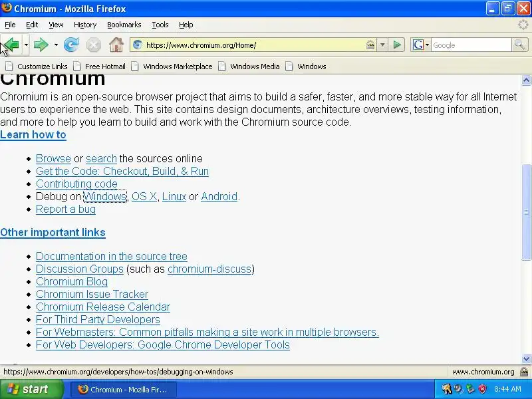Open the File menu

tap(10, 25)
